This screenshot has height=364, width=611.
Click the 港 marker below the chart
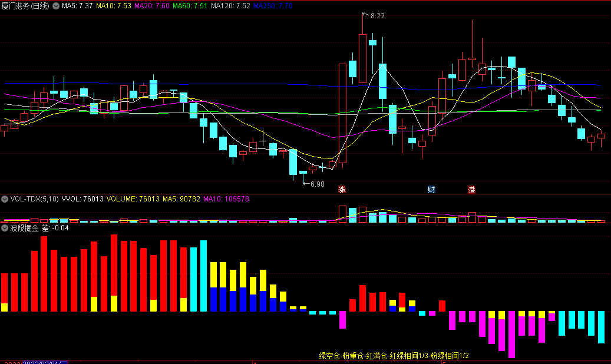point(471,190)
